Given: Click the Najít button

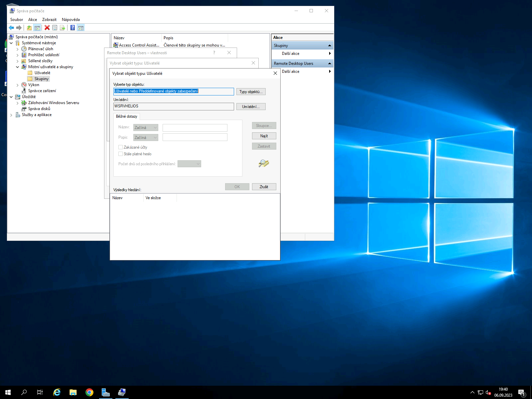Looking at the screenshot, I should 264,136.
